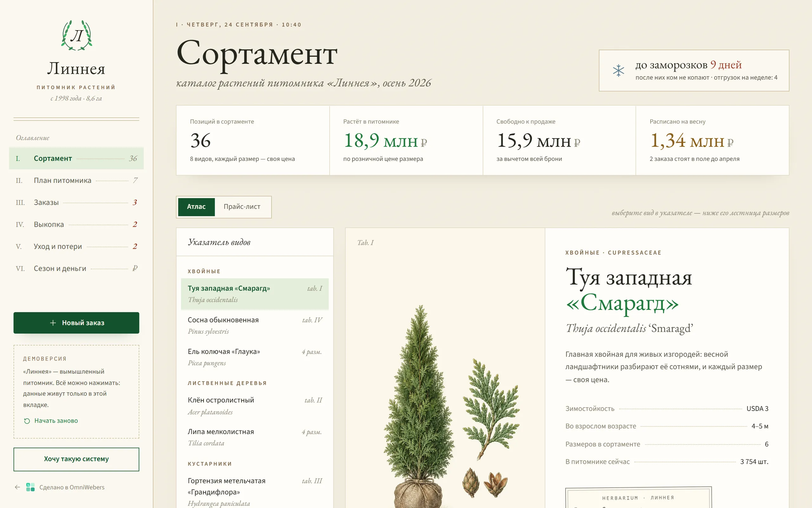This screenshot has height=508, width=812.
Task: Select Ель колючая «Глаука» species
Action: click(x=255, y=357)
